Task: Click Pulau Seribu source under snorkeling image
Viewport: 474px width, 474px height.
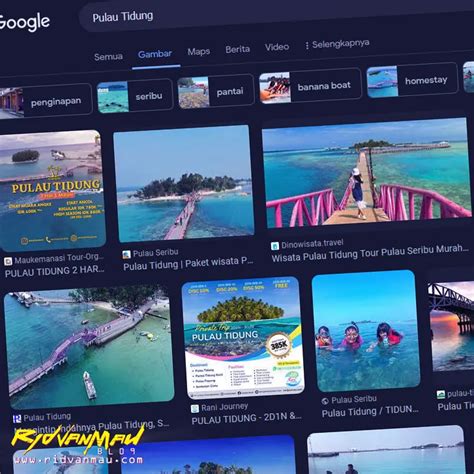Action: [354, 399]
